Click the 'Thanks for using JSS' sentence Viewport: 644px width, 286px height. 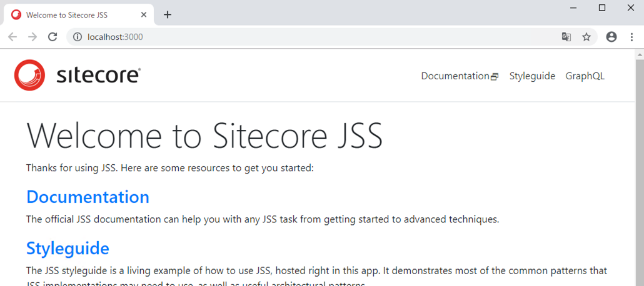(x=170, y=168)
